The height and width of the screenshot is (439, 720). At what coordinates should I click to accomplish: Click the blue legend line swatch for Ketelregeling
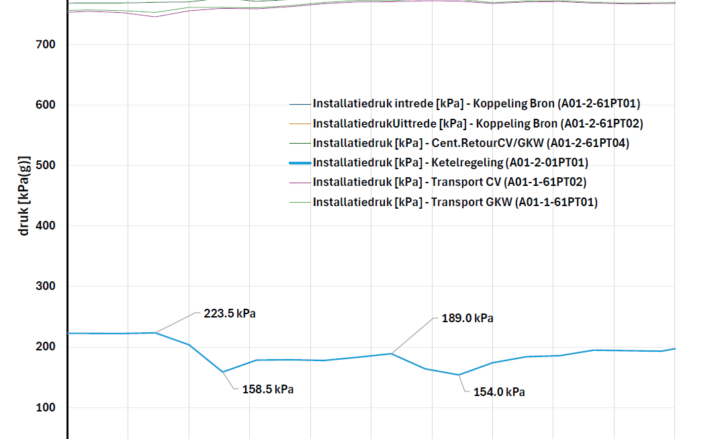click(300, 163)
